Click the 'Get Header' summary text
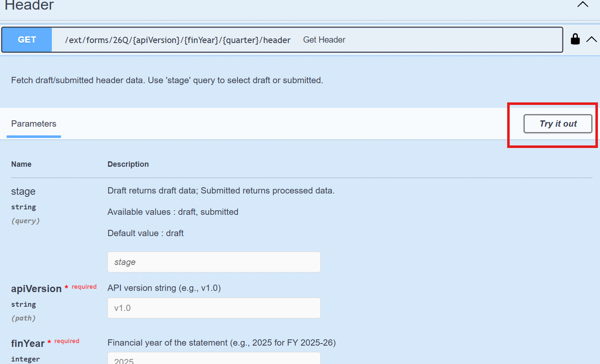Viewport: 600px width, 364px height. [324, 40]
